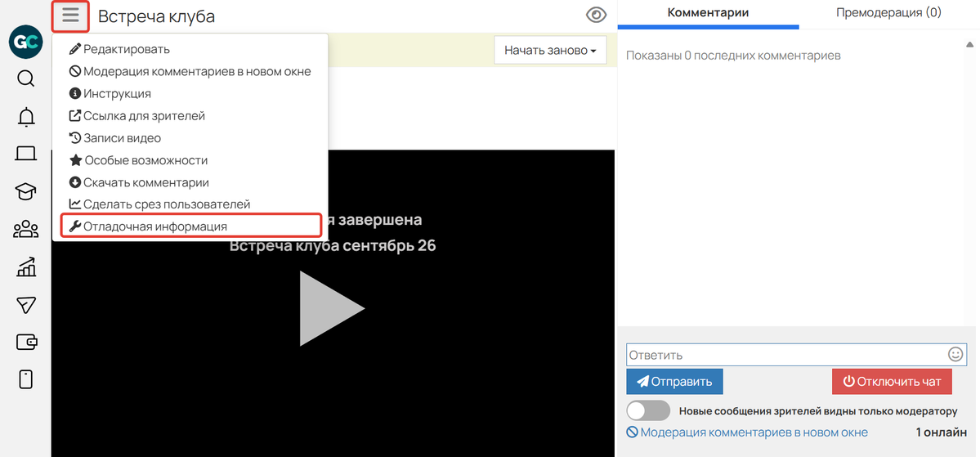The width and height of the screenshot is (980, 457).
Task: Toggle the eye preview icon near title
Action: [596, 15]
